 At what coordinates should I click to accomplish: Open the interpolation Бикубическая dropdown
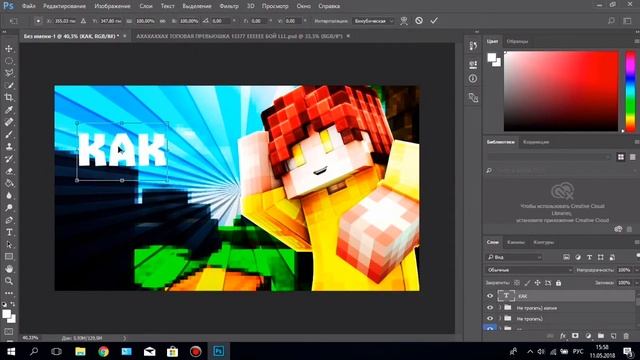(x=373, y=20)
